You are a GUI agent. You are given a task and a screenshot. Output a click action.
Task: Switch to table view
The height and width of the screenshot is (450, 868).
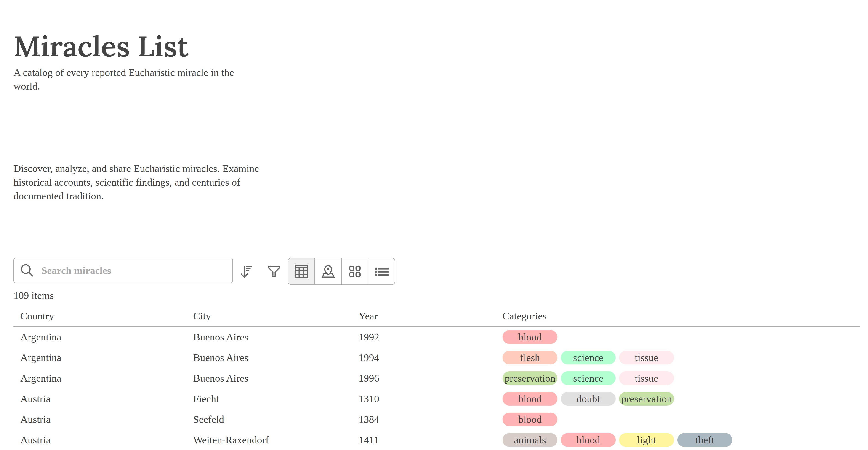click(301, 271)
